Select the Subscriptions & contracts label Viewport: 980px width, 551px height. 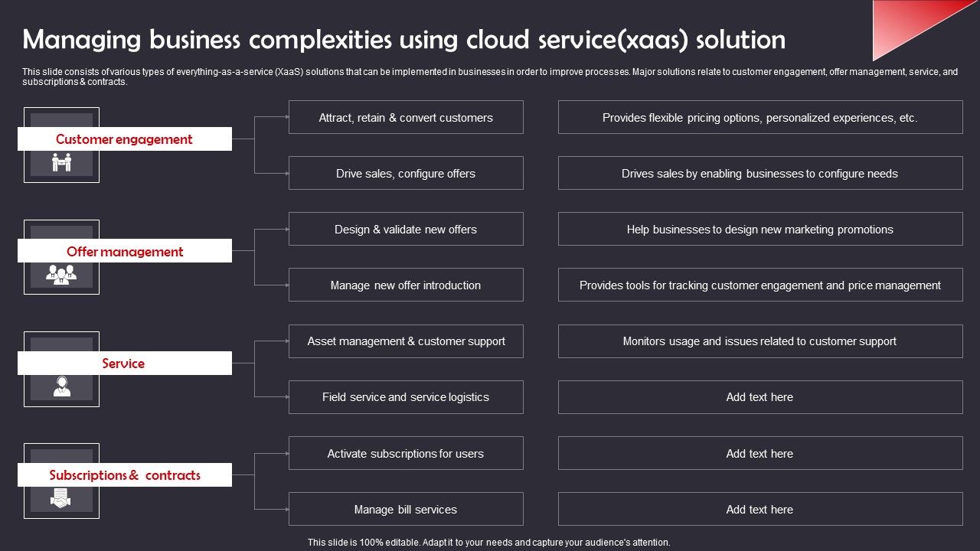[125, 475]
